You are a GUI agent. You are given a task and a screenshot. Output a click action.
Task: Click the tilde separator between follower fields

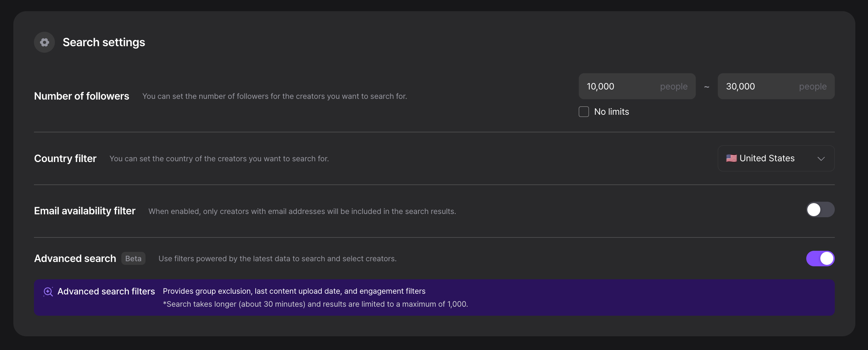707,87
